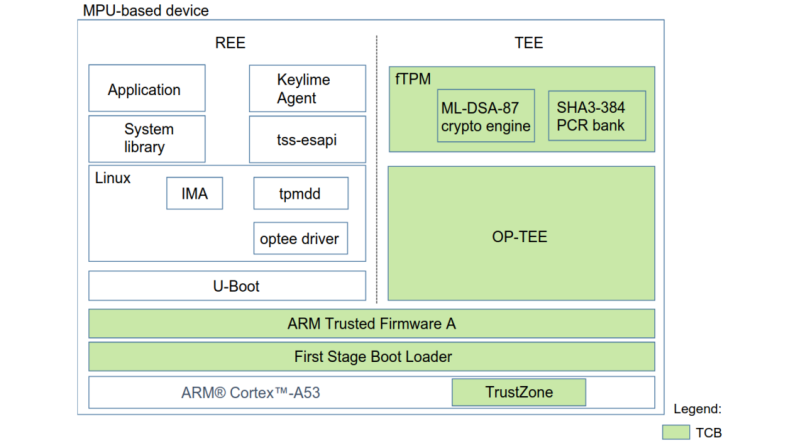Image resolution: width=804 pixels, height=445 pixels.
Task: Click the Application box in REE
Action: 146,89
